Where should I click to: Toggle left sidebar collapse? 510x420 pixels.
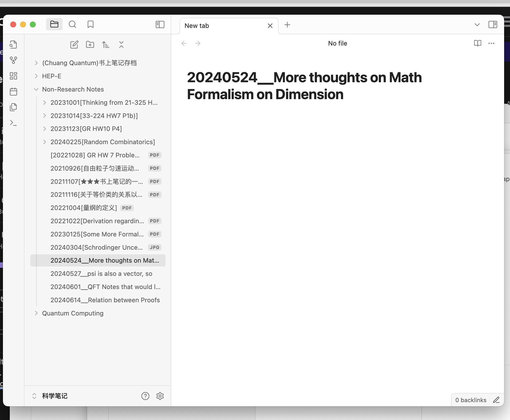click(x=160, y=24)
